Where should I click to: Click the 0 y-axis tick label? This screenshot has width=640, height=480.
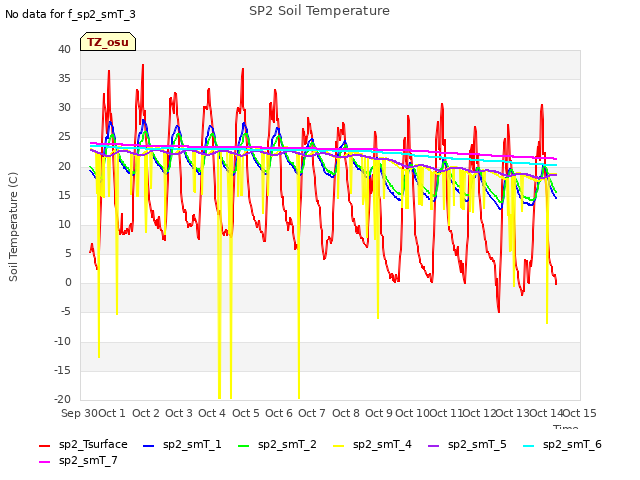[x=68, y=282]
